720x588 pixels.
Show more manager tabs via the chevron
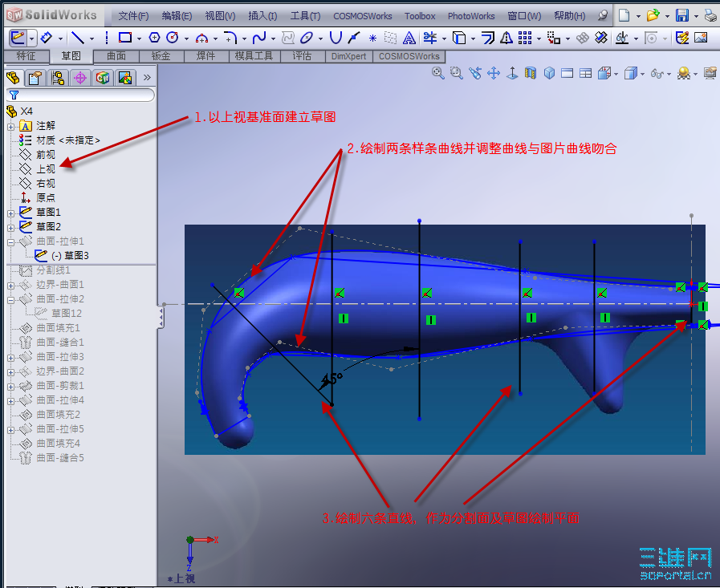tap(147, 77)
